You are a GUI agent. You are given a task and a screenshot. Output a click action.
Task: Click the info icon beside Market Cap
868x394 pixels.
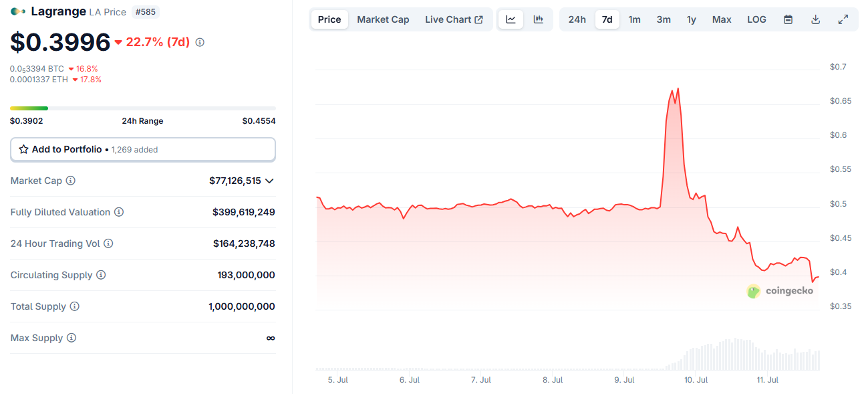tap(71, 181)
